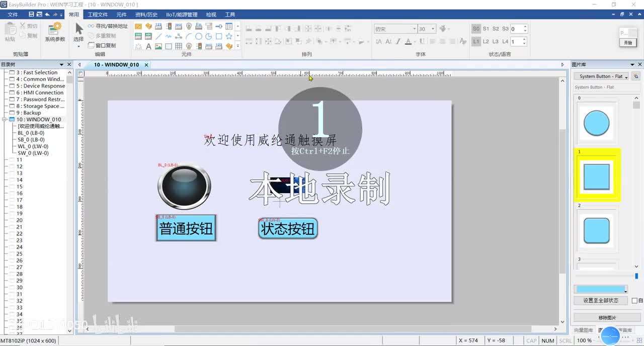Click the Undo arrow icon
This screenshot has width=644, height=346.
tap(47, 14)
